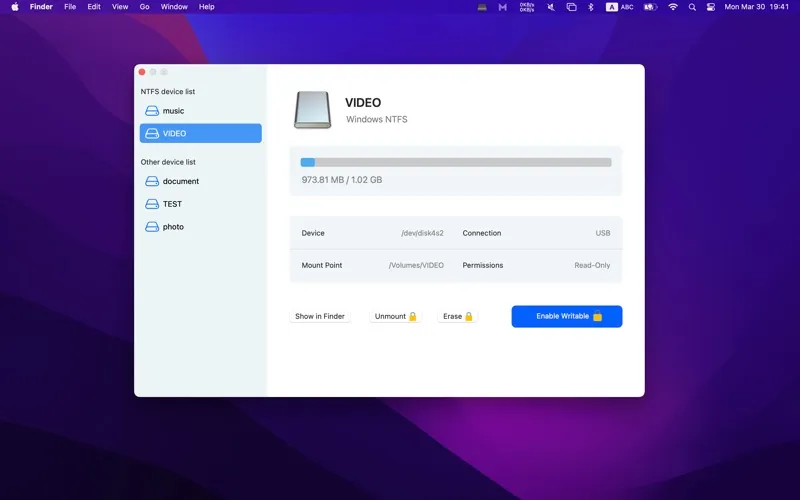Open Control Center icon
The height and width of the screenshot is (500, 800).
click(711, 7)
